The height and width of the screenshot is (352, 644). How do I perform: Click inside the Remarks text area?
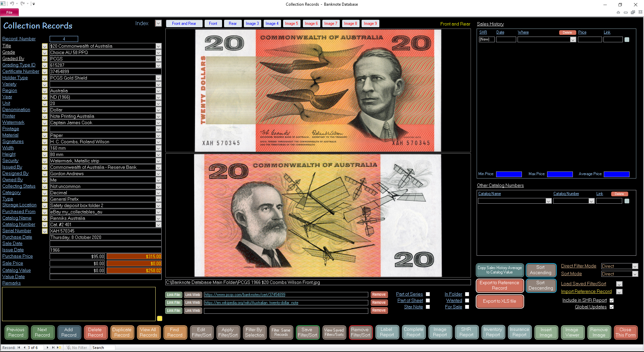pos(79,304)
